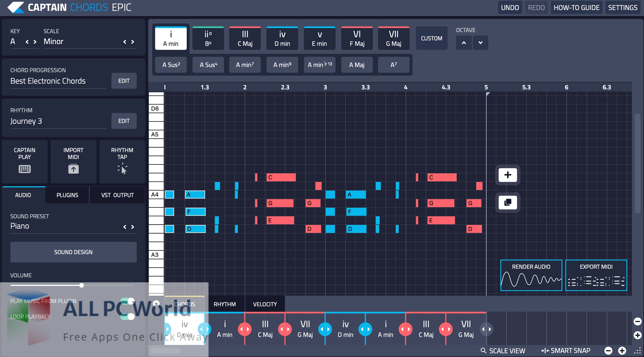Image resolution: width=644 pixels, height=357 pixels.
Task: Add a new chord with plus button
Action: [x=508, y=175]
